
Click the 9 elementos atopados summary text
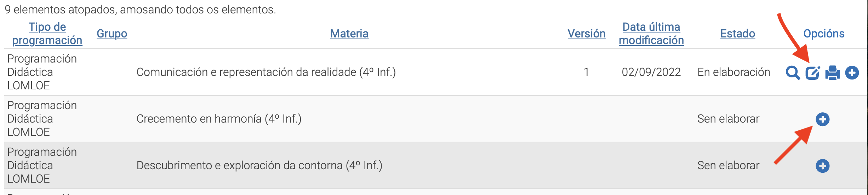(x=140, y=10)
